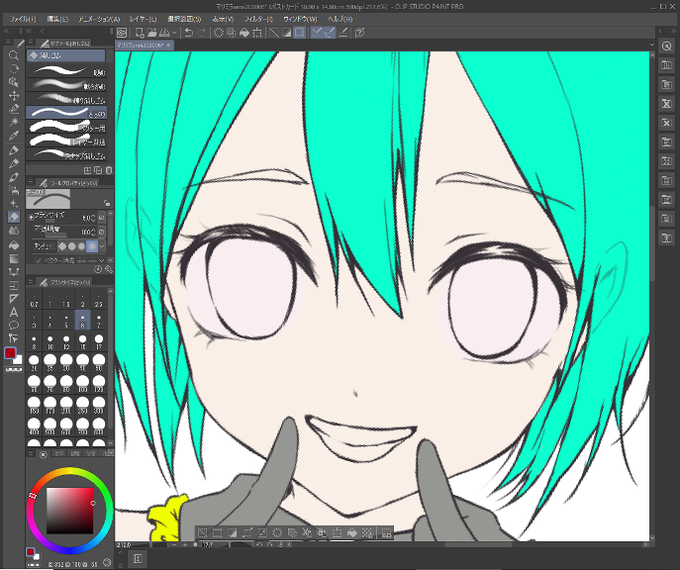
Task: Open the sub tool palette menu
Action: pyautogui.click(x=31, y=42)
